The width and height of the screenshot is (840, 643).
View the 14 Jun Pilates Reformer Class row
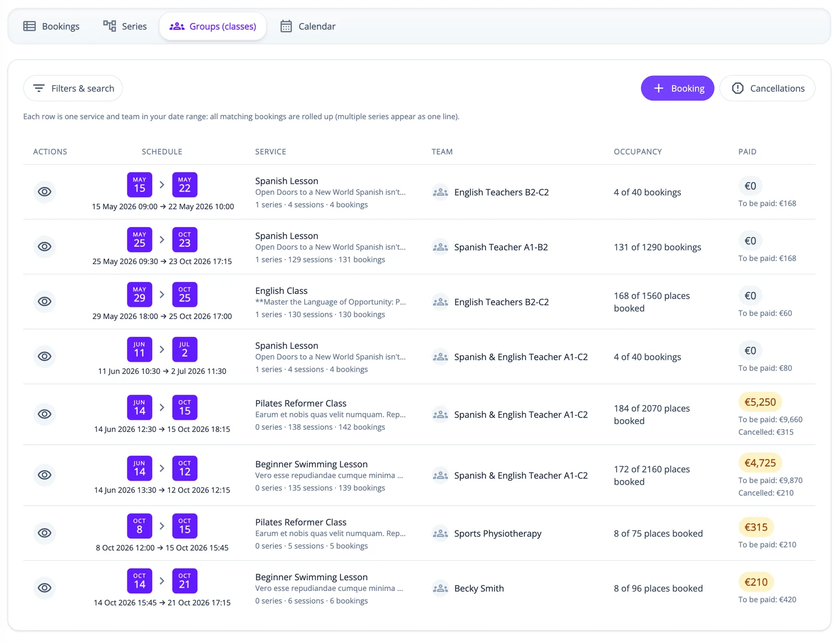45,414
